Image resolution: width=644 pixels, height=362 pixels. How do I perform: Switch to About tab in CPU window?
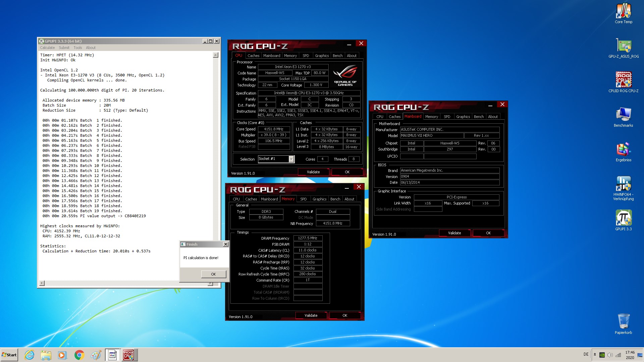(352, 56)
